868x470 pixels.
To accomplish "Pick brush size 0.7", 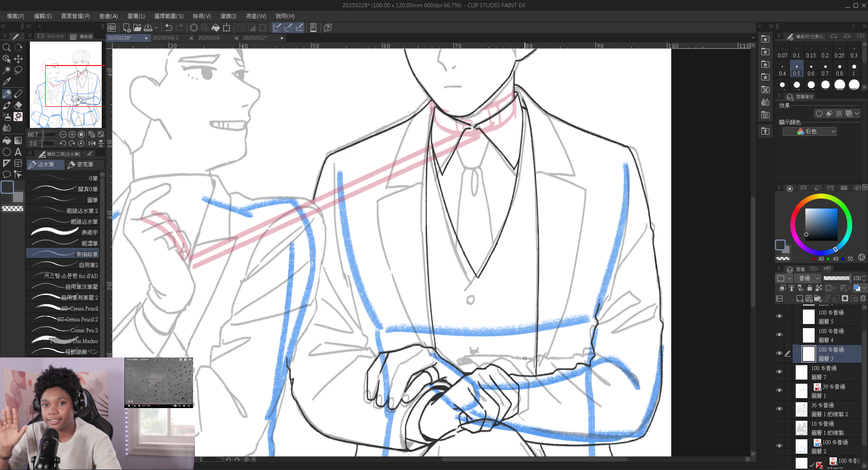I will (825, 70).
